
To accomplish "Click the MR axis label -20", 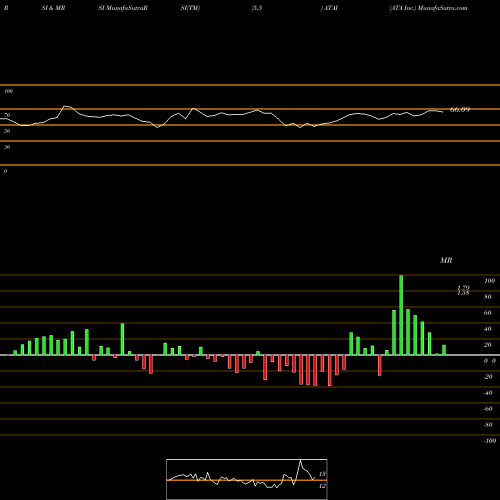I will click(x=488, y=377).
